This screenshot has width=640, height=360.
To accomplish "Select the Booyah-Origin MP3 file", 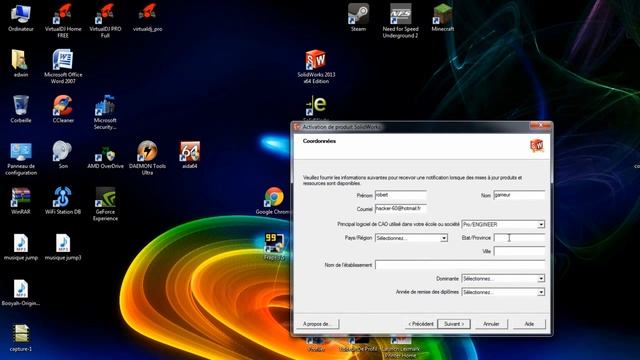I will (x=20, y=292).
